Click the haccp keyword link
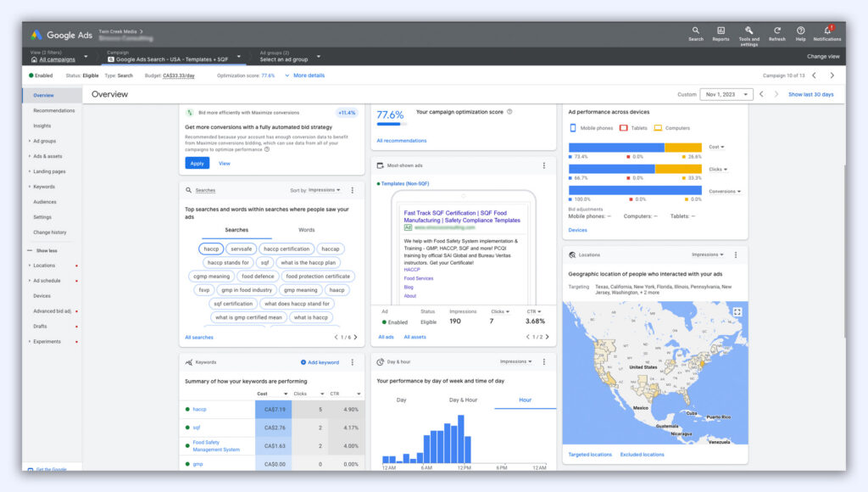This screenshot has width=868, height=492. tap(199, 410)
